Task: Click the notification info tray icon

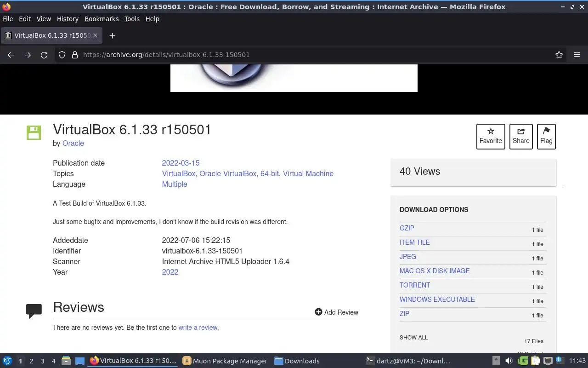Action: [x=559, y=360]
